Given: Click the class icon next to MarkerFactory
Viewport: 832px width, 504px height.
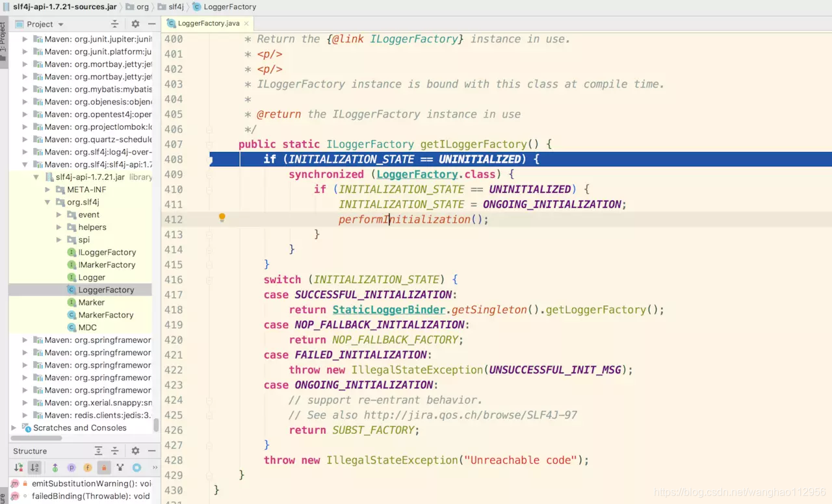Looking at the screenshot, I should click(71, 315).
